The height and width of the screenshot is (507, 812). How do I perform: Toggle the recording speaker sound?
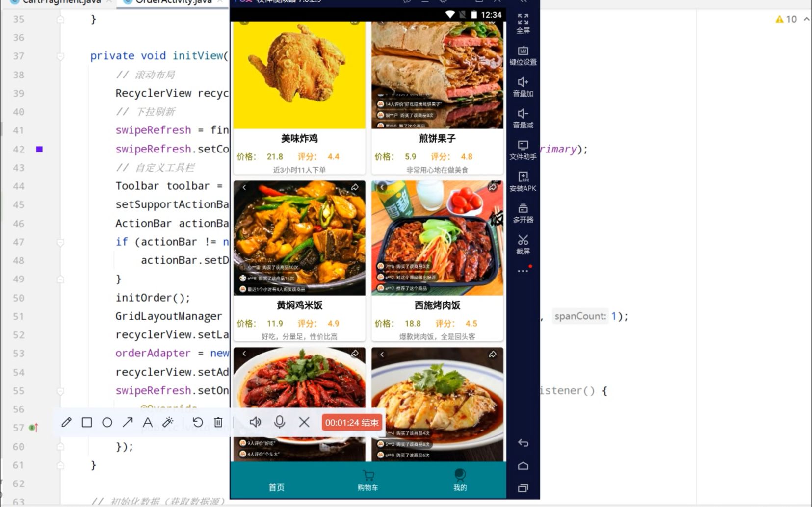click(255, 422)
